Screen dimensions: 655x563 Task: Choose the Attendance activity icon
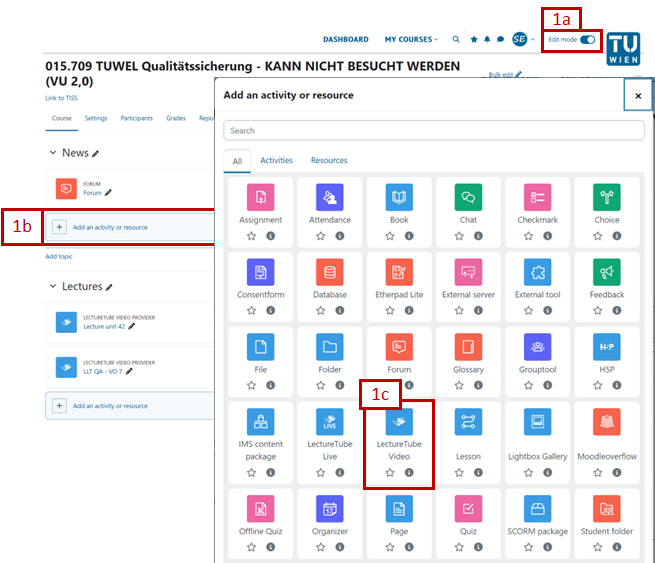tap(330, 197)
